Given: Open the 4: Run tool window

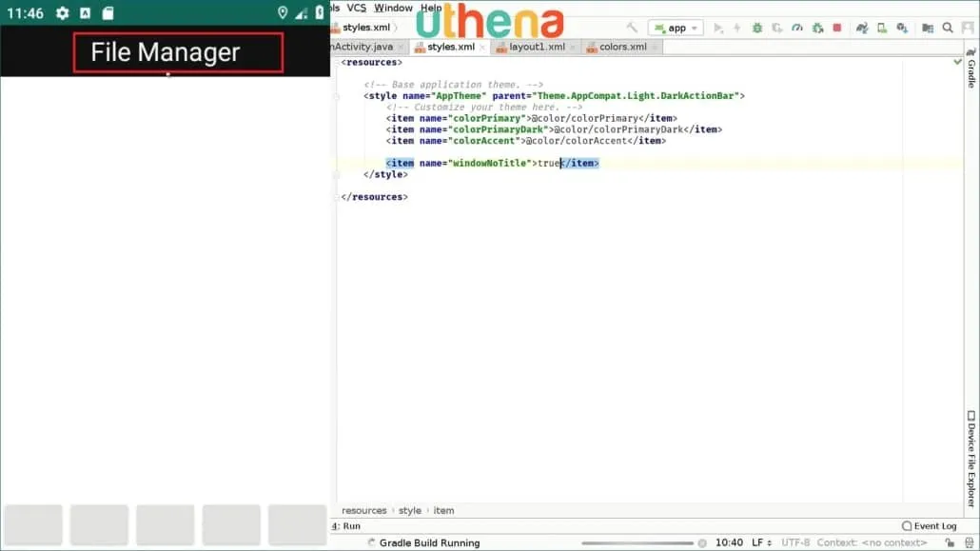Looking at the screenshot, I should pyautogui.click(x=346, y=526).
